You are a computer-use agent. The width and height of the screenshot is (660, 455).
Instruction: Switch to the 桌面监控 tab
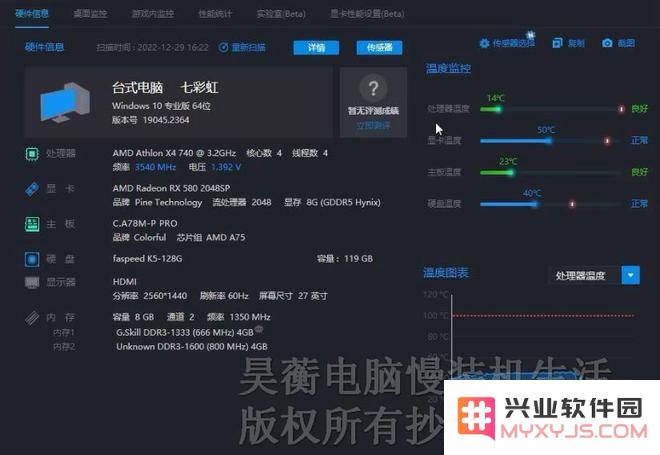coord(90,14)
